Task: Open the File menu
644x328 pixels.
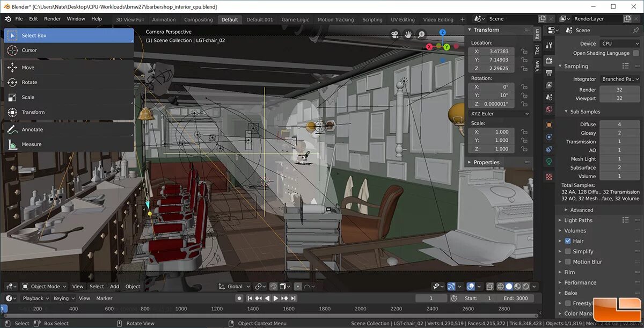Action: tap(19, 19)
